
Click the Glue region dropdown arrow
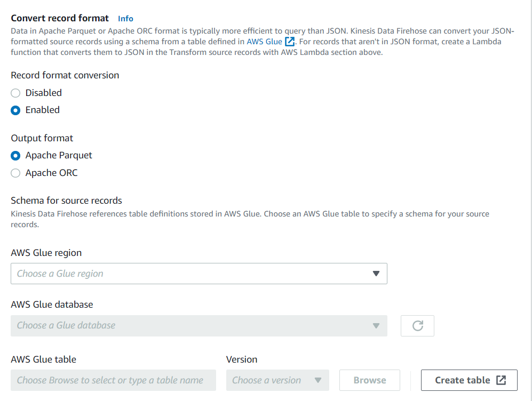(x=376, y=274)
